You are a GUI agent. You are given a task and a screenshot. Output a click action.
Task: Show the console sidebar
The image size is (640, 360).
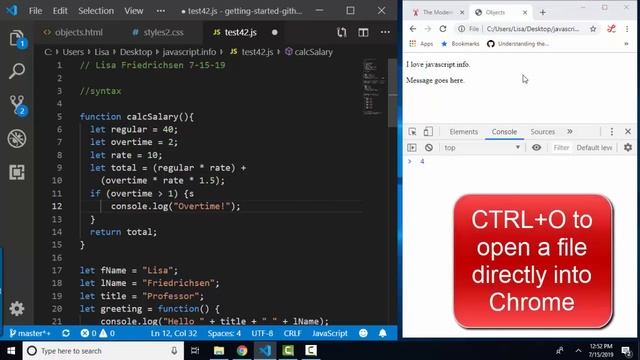point(412,148)
